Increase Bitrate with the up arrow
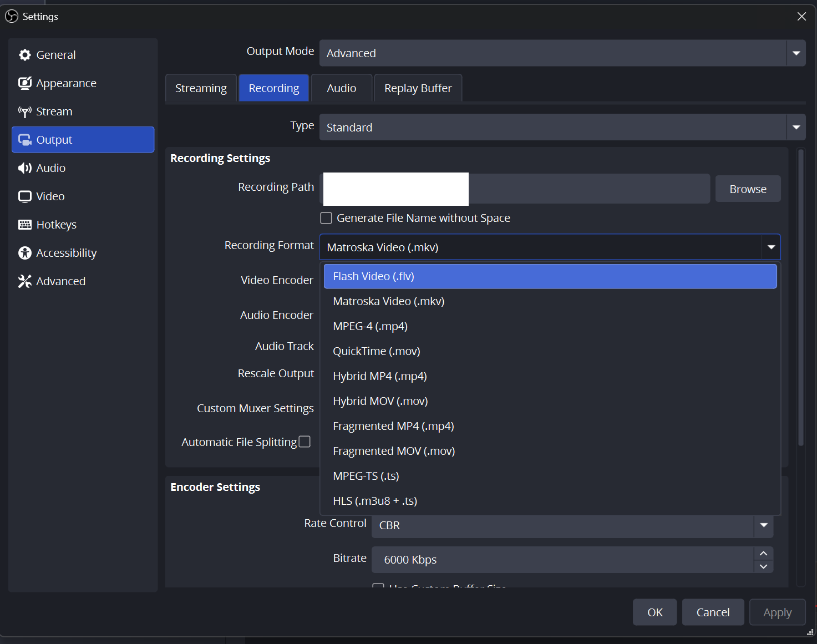The height and width of the screenshot is (644, 817). [764, 554]
